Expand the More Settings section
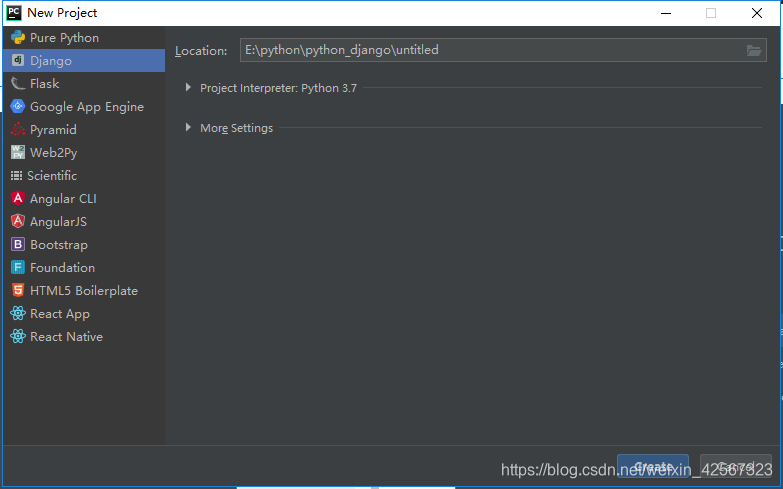 click(x=188, y=127)
